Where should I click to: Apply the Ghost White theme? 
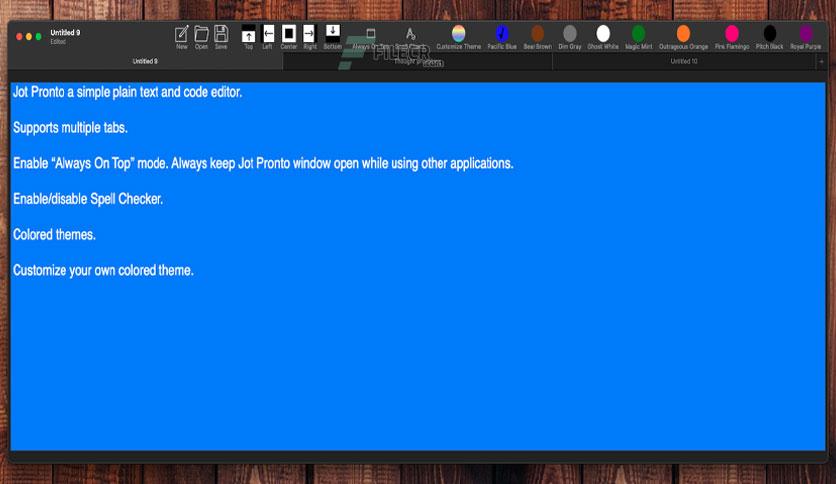(x=603, y=34)
